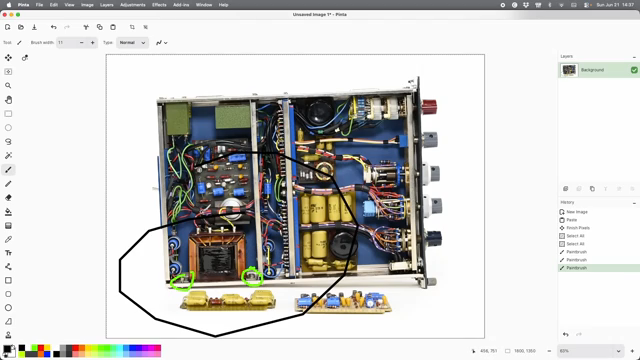Zoom out with minus button
The width and height of the screenshot is (640, 360).
point(549,351)
